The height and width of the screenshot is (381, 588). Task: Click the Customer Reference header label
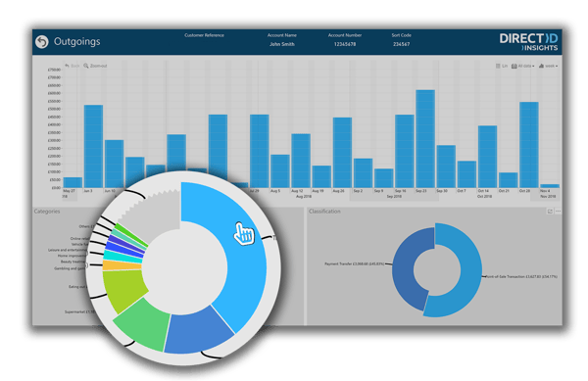204,35
